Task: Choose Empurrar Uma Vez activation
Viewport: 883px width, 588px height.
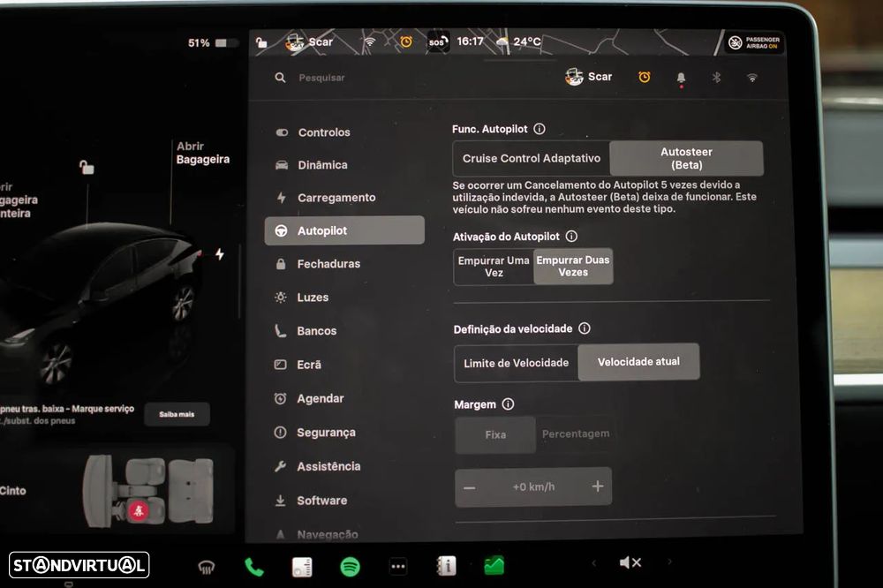Action: 494,267
